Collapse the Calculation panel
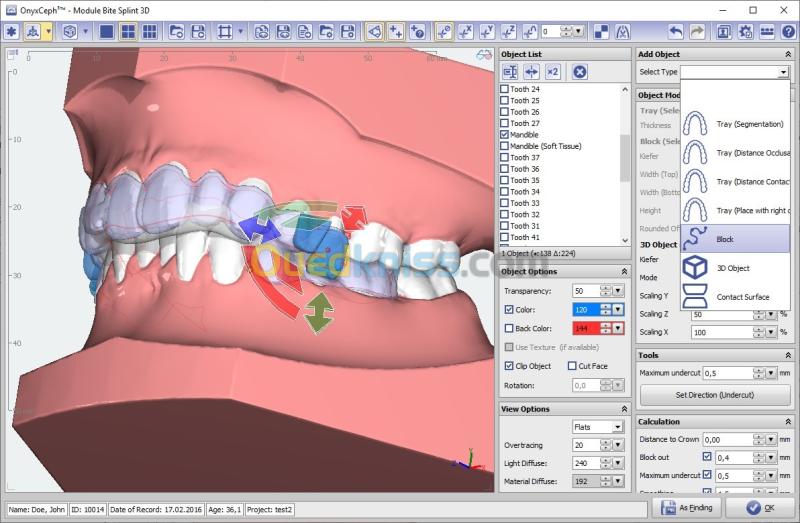 click(x=788, y=422)
